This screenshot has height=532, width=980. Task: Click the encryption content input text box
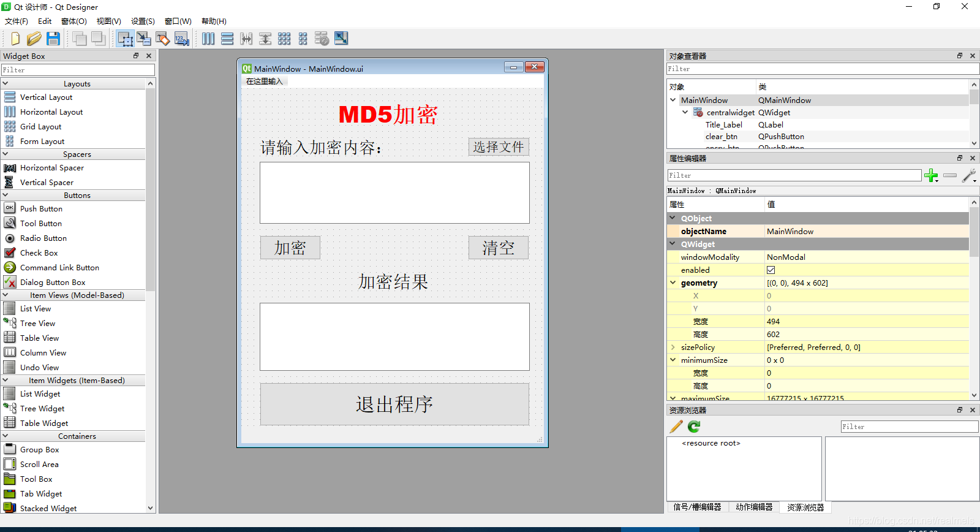coord(394,192)
